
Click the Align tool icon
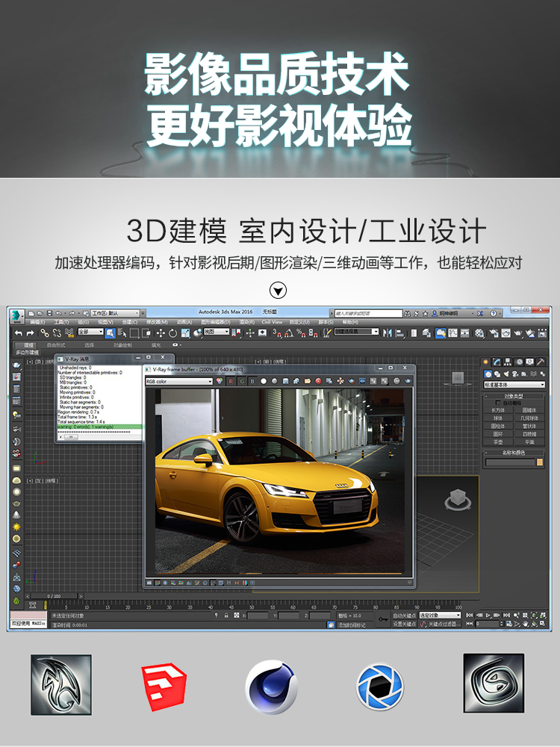point(400,333)
